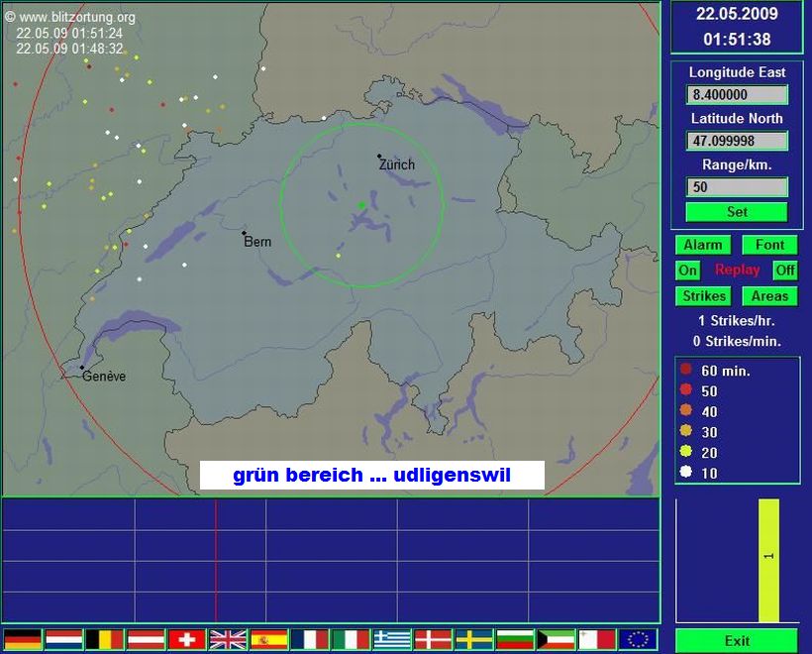Click the Longitude East input field

tap(737, 95)
